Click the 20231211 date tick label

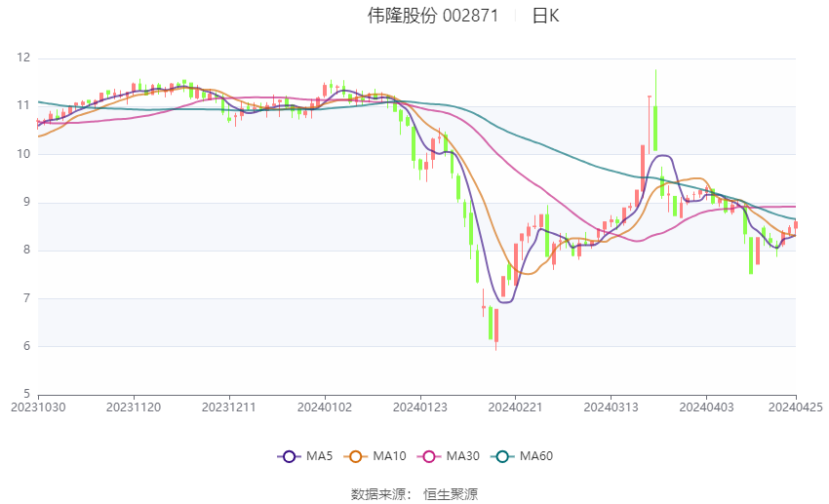coord(229,406)
